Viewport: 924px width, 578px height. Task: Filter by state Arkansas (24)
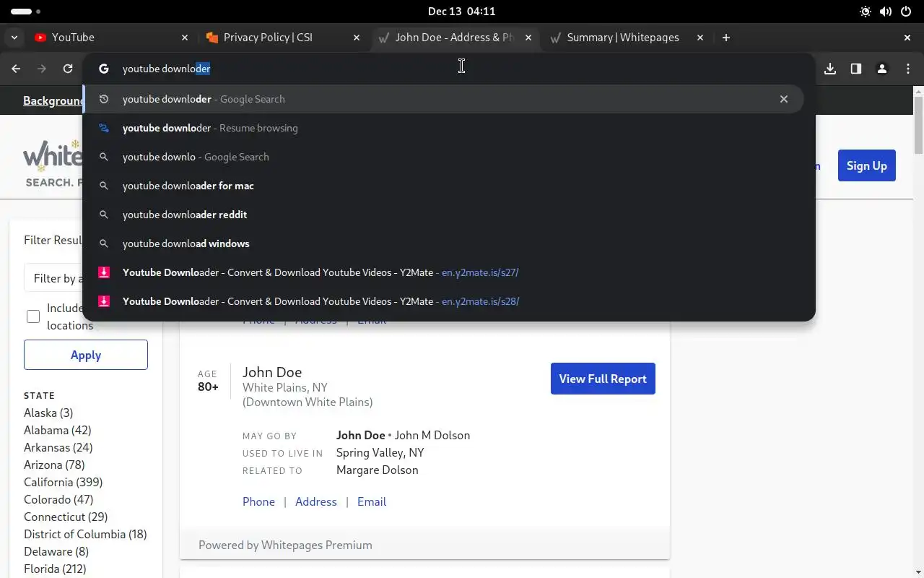58,447
